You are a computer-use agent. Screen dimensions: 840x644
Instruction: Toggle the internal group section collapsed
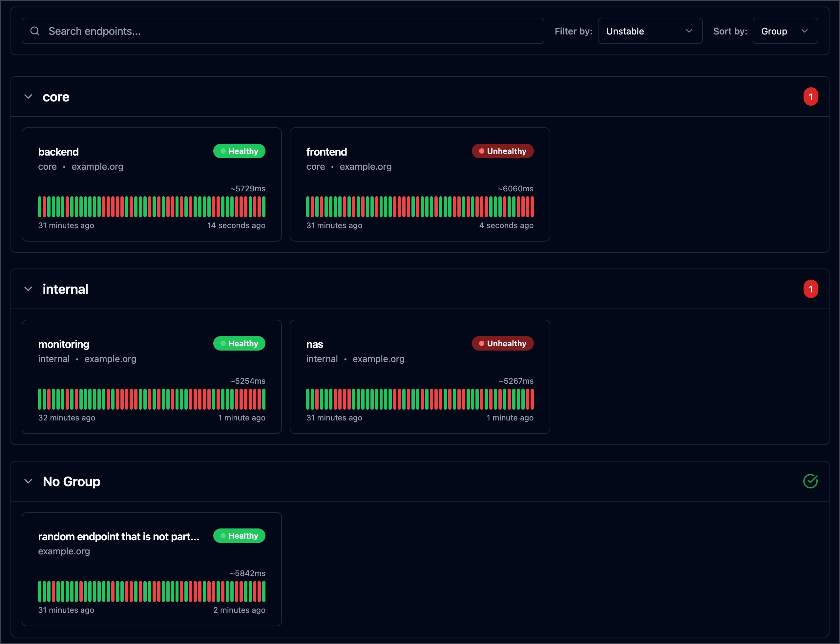[x=28, y=289]
